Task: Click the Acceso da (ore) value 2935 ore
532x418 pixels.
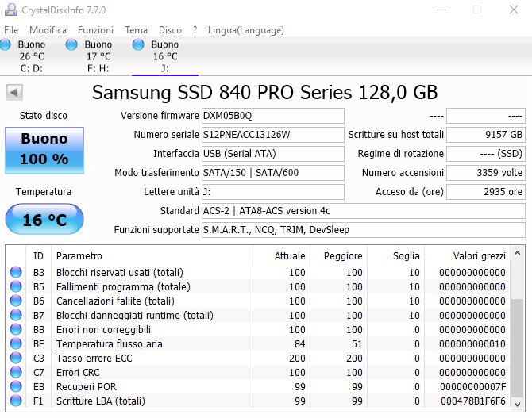Action: 486,192
